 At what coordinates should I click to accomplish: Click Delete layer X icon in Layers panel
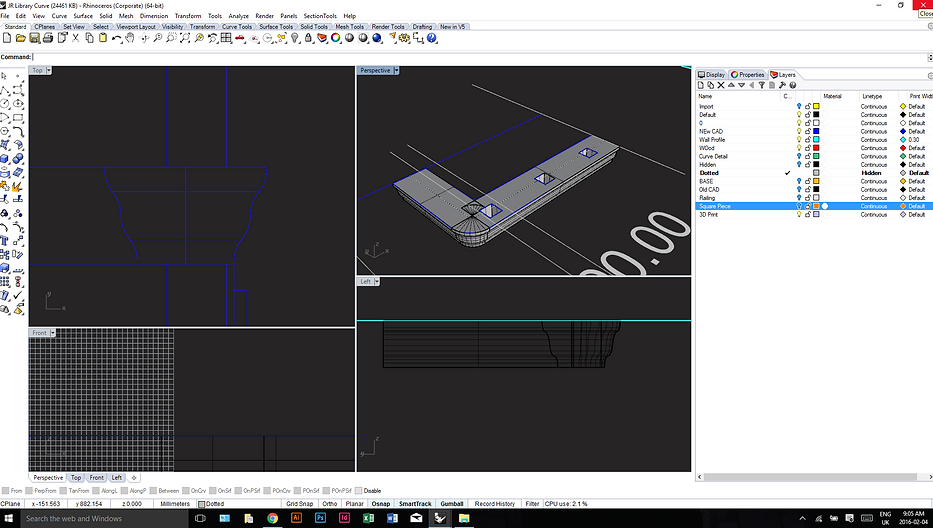[x=721, y=85]
